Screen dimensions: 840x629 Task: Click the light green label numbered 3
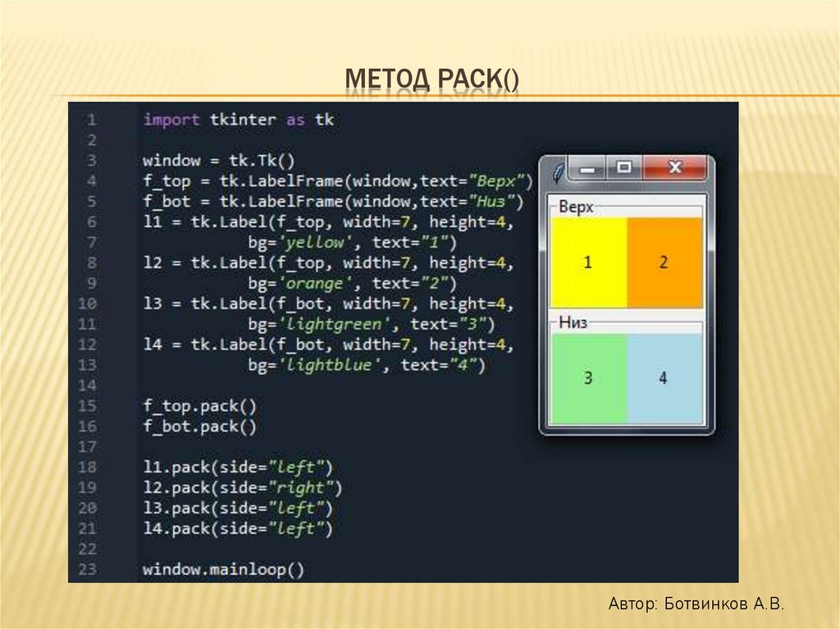589,378
